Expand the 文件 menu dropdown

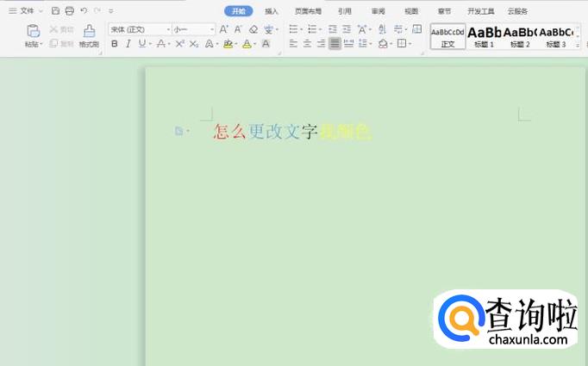point(26,11)
